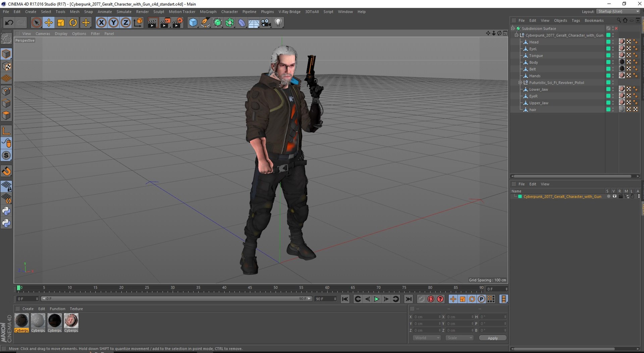The width and height of the screenshot is (644, 353).
Task: Select the grey Cyberpunk material swatch
Action: click(38, 323)
